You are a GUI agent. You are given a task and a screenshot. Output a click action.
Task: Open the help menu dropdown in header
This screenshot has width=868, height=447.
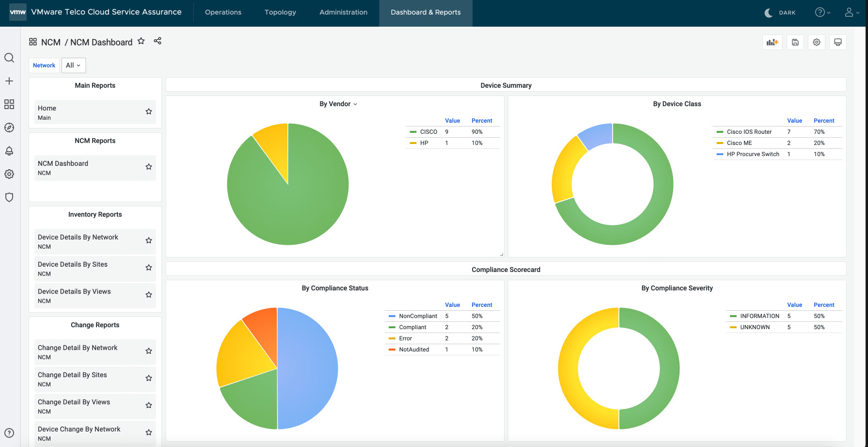tap(822, 13)
